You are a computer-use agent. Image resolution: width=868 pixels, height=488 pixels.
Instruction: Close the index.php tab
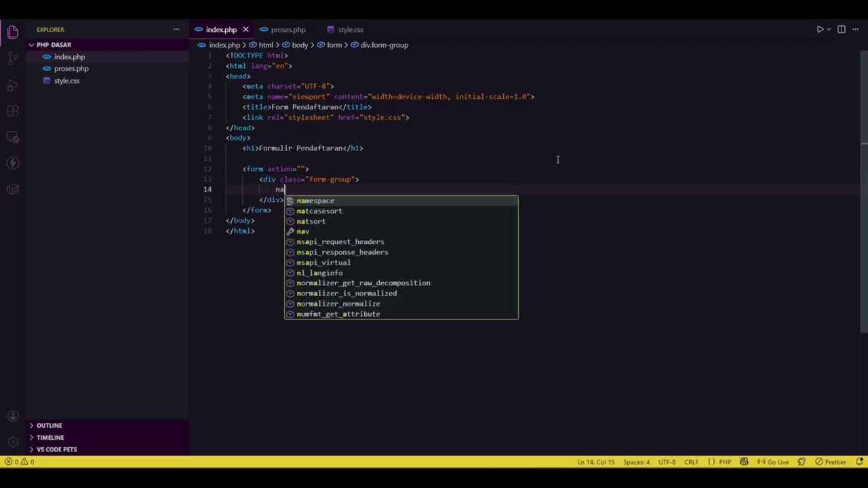(245, 29)
